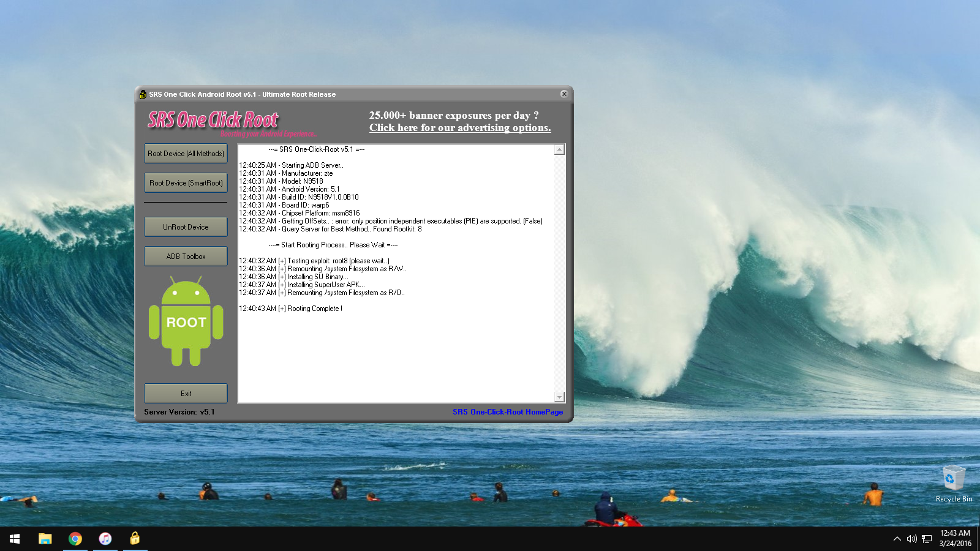This screenshot has height=551, width=980.
Task: Open iTunes from the taskbar
Action: pyautogui.click(x=105, y=539)
